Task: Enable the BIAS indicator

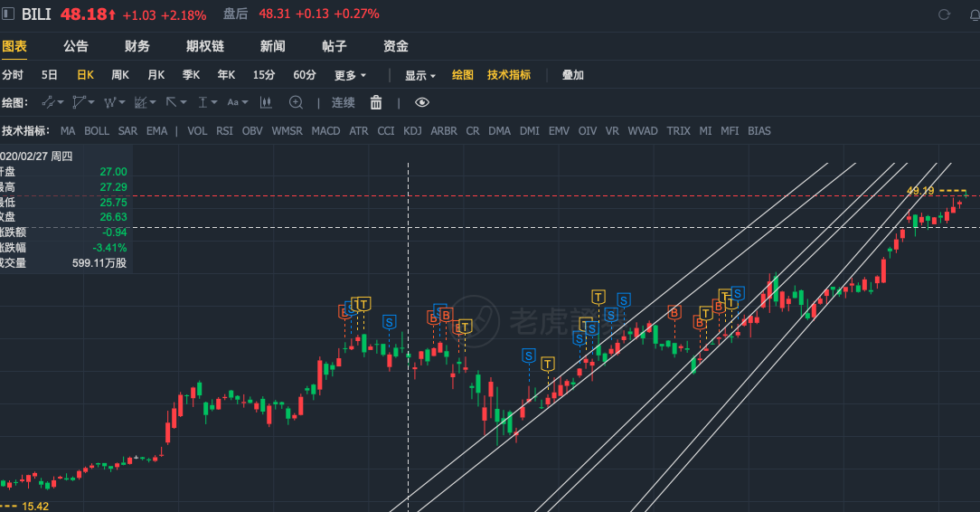Action: point(759,131)
